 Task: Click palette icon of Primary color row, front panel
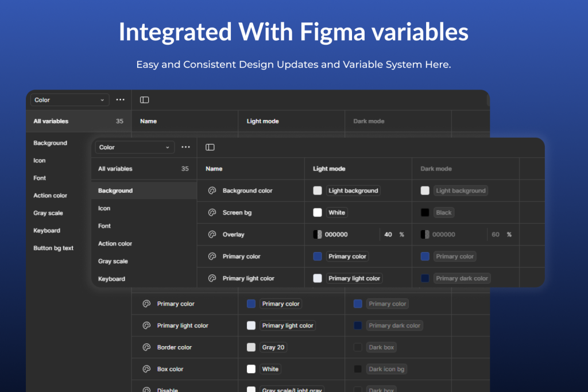[x=212, y=257]
